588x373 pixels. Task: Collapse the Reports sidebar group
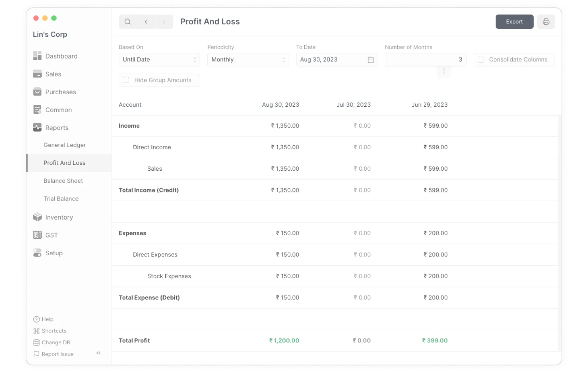tap(57, 128)
